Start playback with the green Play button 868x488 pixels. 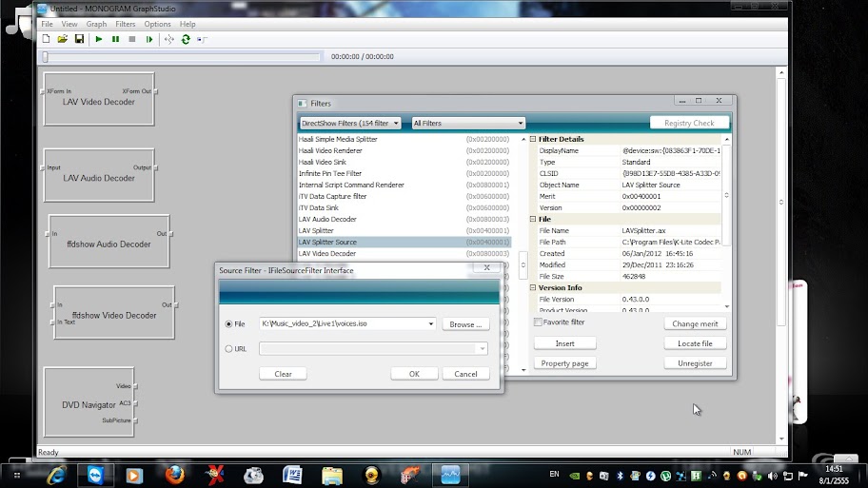click(x=99, y=39)
